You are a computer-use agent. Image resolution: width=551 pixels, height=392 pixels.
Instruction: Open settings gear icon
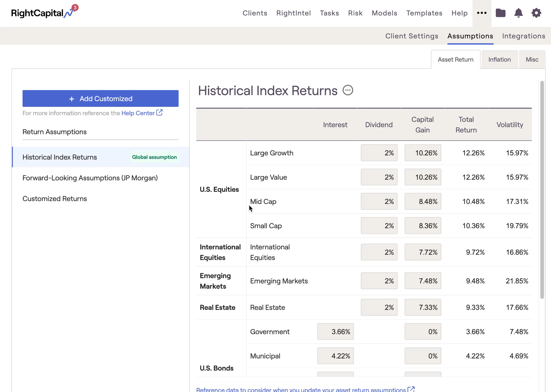click(536, 13)
